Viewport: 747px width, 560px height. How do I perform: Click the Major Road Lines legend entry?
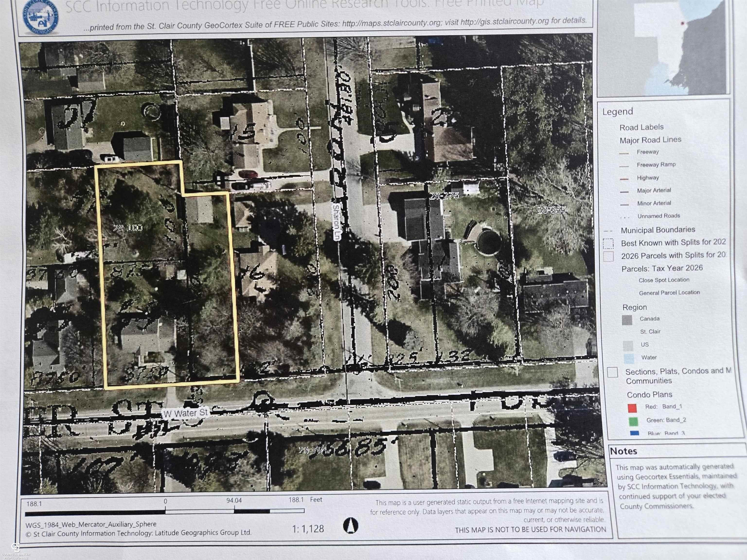click(650, 140)
